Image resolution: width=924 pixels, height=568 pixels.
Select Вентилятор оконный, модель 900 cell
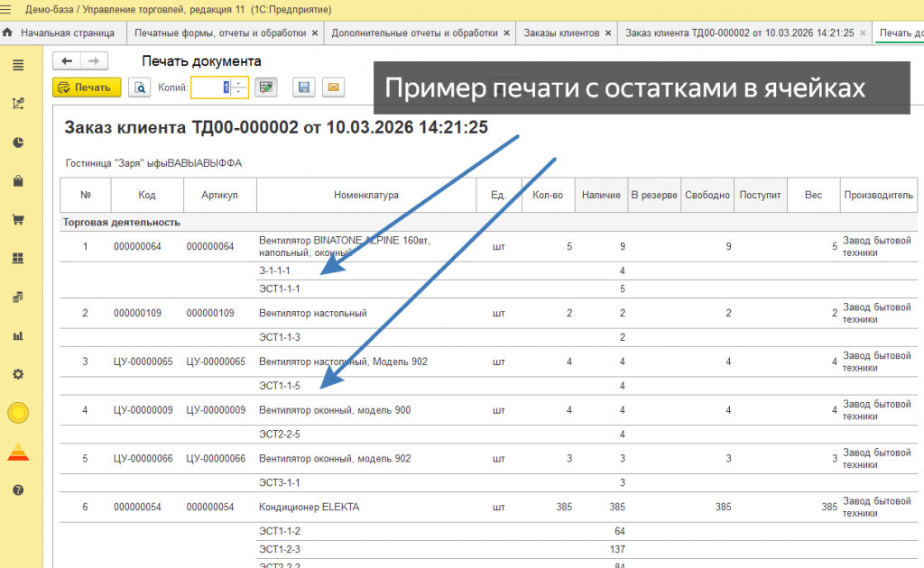[x=366, y=410]
